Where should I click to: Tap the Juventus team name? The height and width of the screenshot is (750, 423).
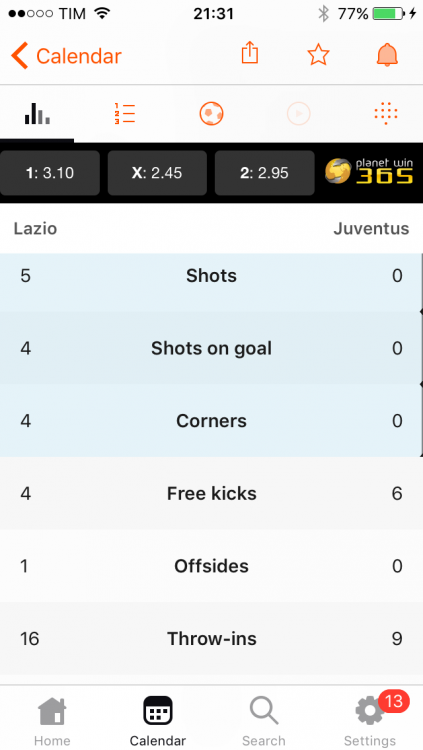coord(371,229)
